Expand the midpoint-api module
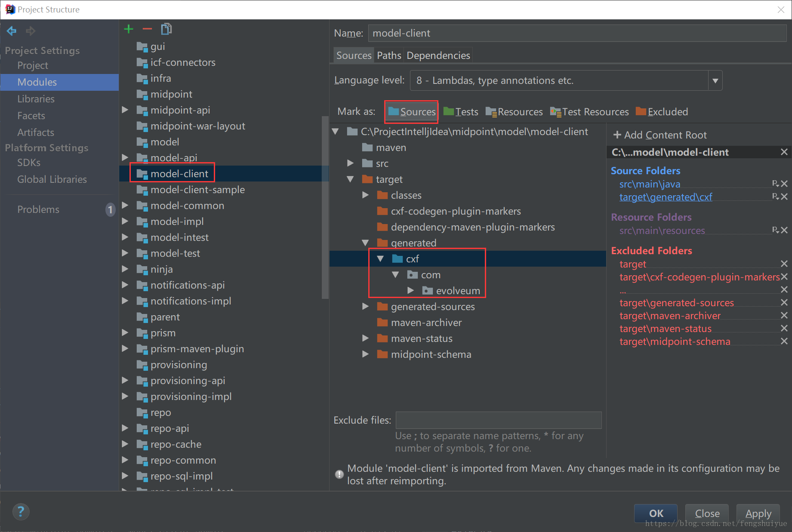This screenshot has height=532, width=792. 125,110
